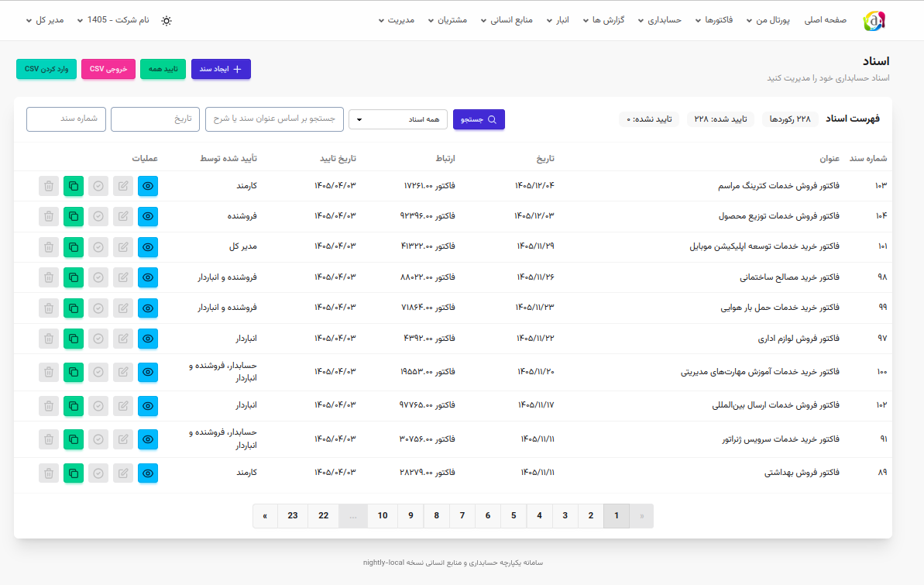The width and height of the screenshot is (924, 585).
Task: Click the تایید نشده: ۰ badge
Action: coord(649,119)
